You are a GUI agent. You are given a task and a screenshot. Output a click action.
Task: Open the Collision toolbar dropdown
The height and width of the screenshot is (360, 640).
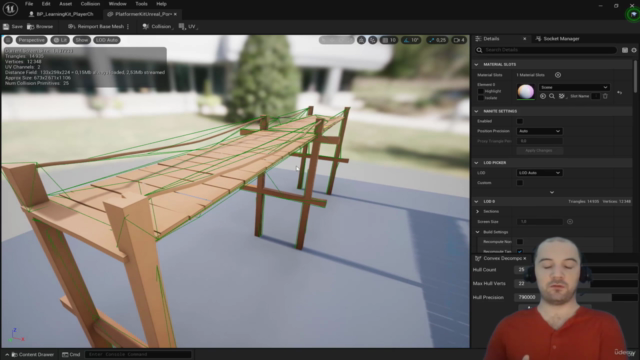tap(158, 27)
